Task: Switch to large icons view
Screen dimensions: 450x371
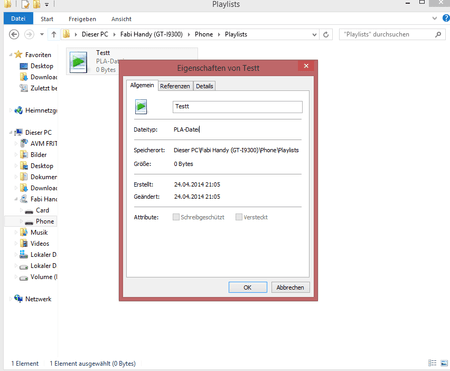Action: [x=444, y=363]
